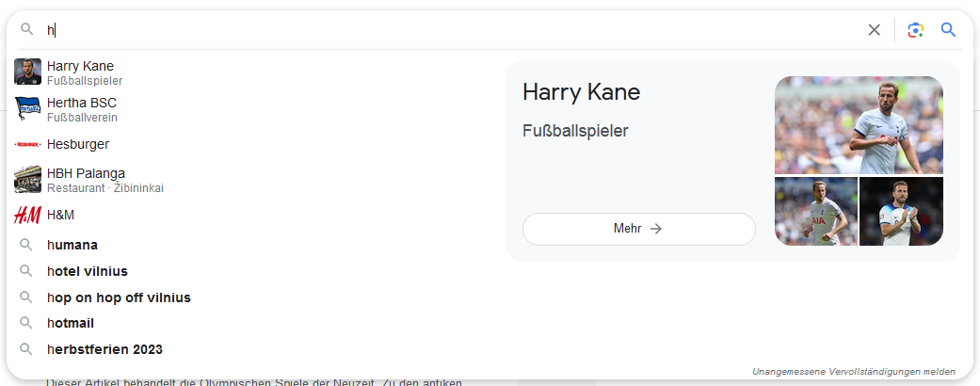Click the Harry Kane title in the info card

(581, 92)
